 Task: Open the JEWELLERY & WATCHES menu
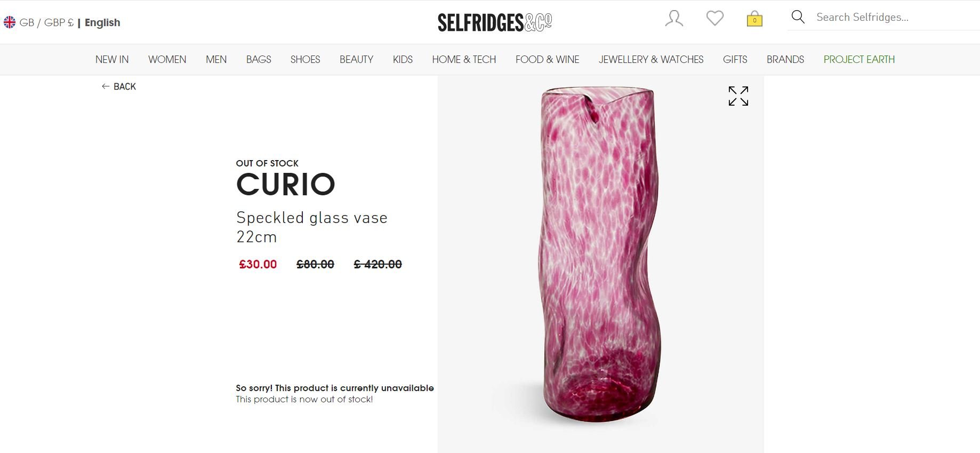coord(651,59)
